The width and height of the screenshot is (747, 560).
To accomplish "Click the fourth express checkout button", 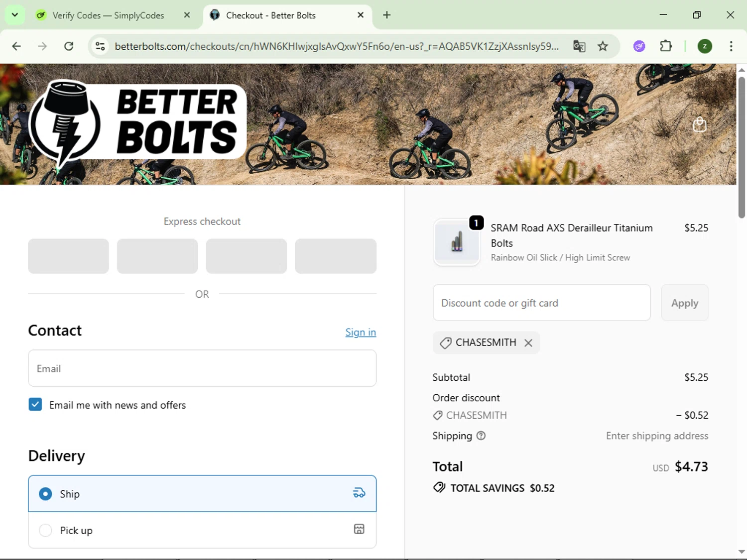I will 336,256.
